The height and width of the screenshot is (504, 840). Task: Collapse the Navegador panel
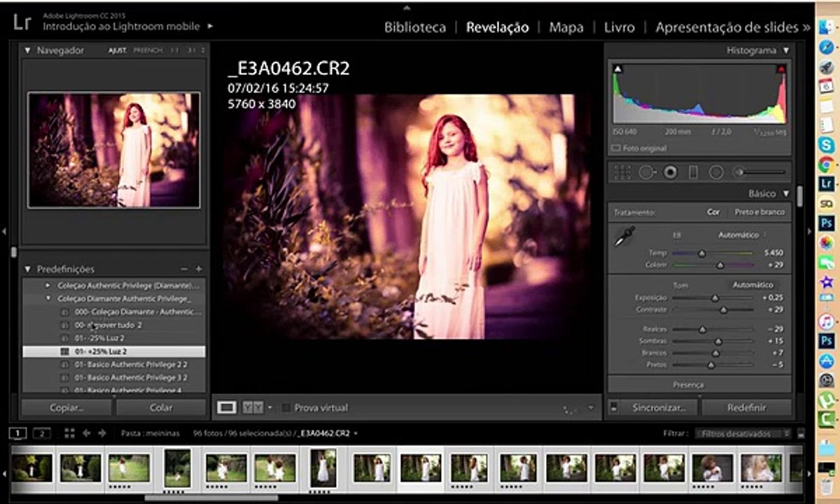(28, 50)
